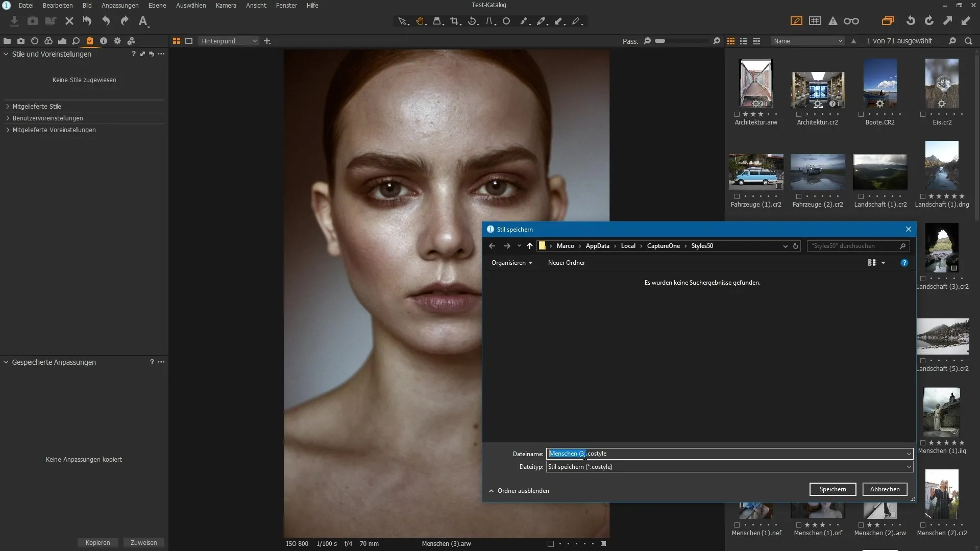The width and height of the screenshot is (980, 551).
Task: Toggle color tag checkbox under Menschen (1).iiq
Action: [923, 443]
